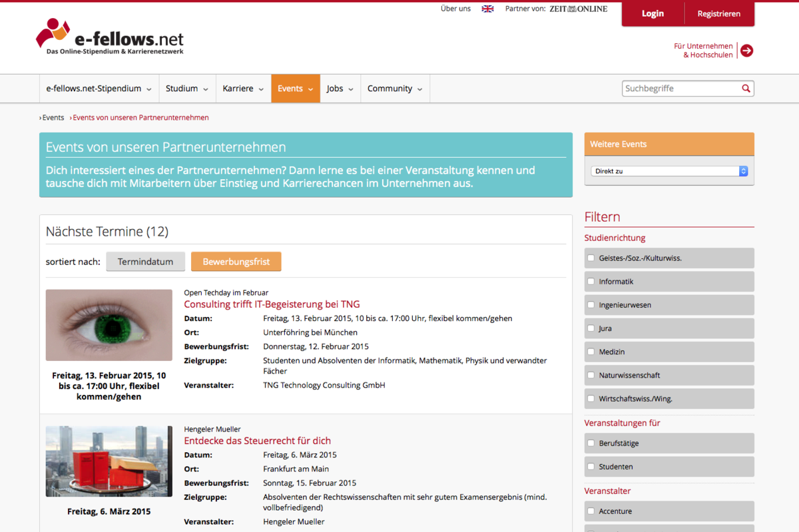Viewport: 799px width, 532px height.
Task: Select the Medizin checkbox
Action: [591, 351]
